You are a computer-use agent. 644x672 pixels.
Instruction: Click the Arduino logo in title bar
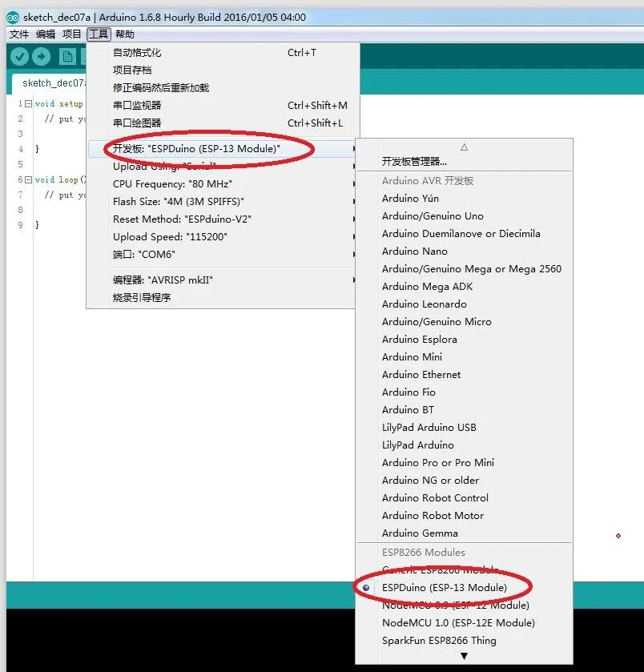click(13, 17)
